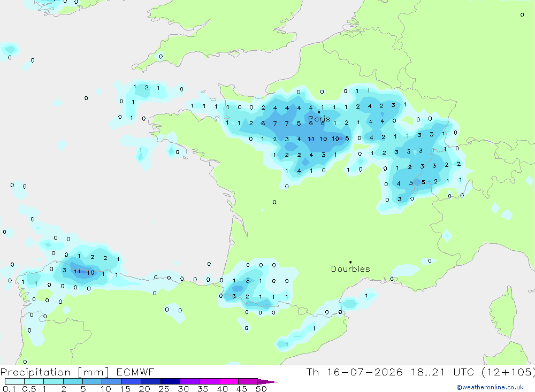Click the legend scale label 15

[x=125, y=389]
